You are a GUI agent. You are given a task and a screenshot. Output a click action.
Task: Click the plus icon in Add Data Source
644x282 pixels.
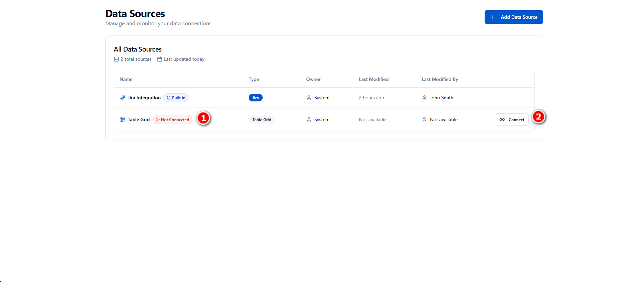click(x=493, y=17)
